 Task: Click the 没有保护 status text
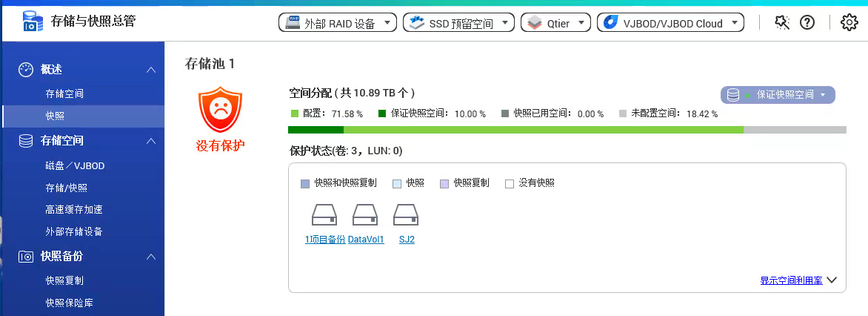(220, 146)
